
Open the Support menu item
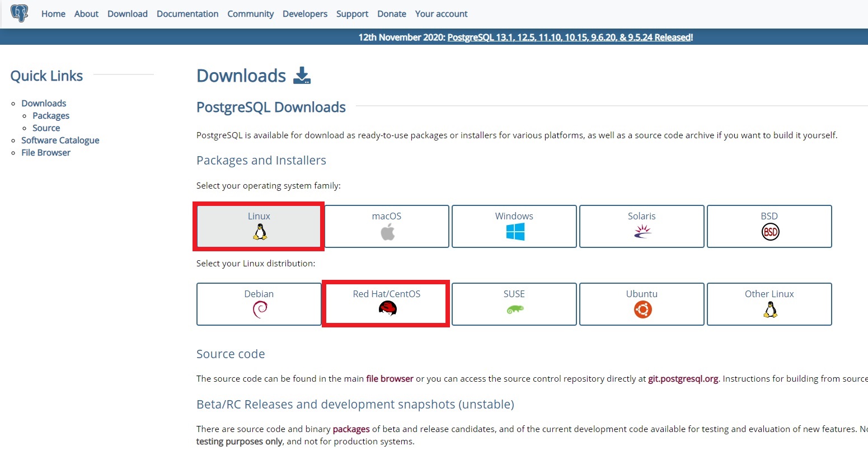352,14
